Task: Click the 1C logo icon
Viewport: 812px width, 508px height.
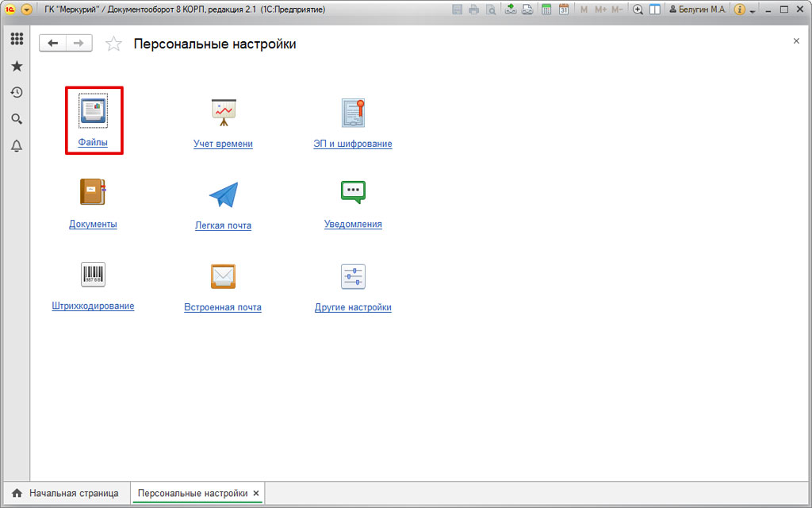Action: [x=9, y=10]
